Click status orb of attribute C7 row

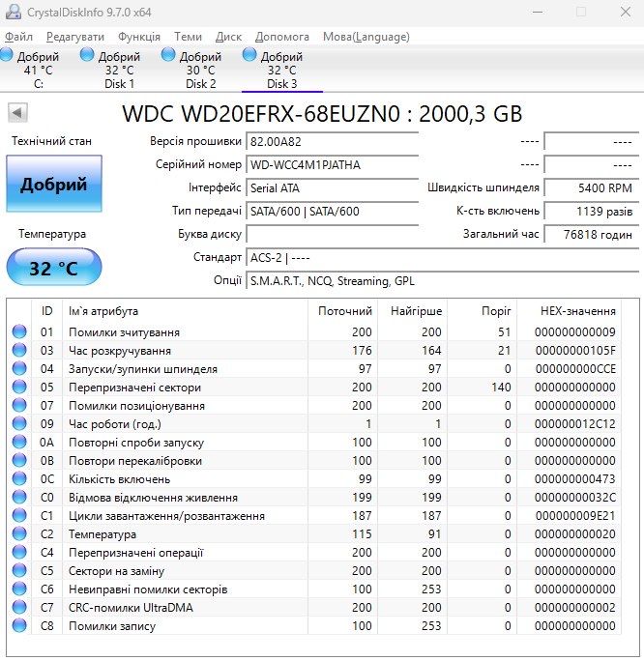coord(19,607)
